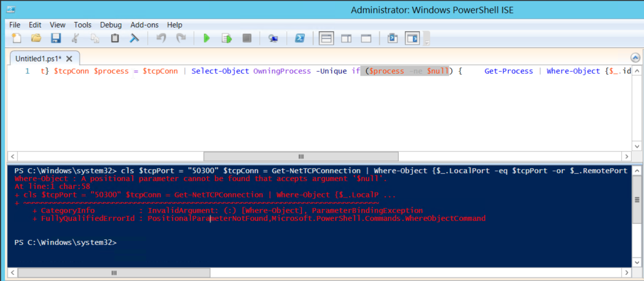
Task: Open the Help menu
Action: coord(175,25)
